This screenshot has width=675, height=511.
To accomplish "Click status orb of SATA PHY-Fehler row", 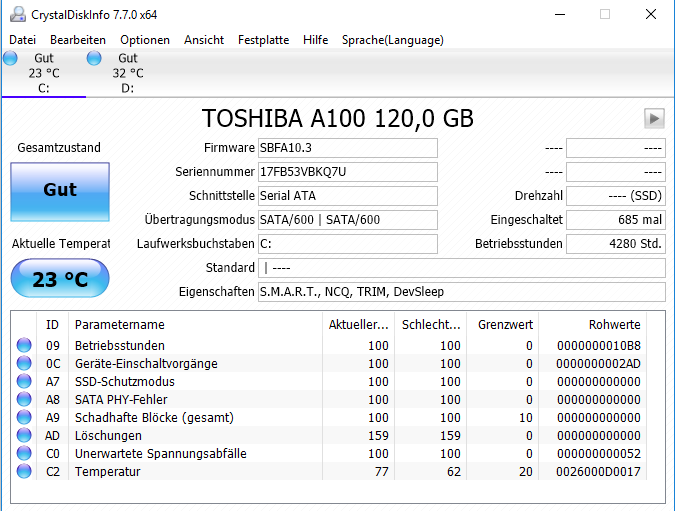I will pyautogui.click(x=24, y=400).
